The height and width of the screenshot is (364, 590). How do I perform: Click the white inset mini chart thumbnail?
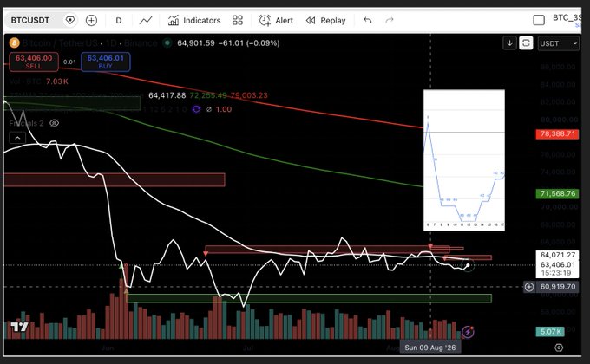[x=464, y=160]
